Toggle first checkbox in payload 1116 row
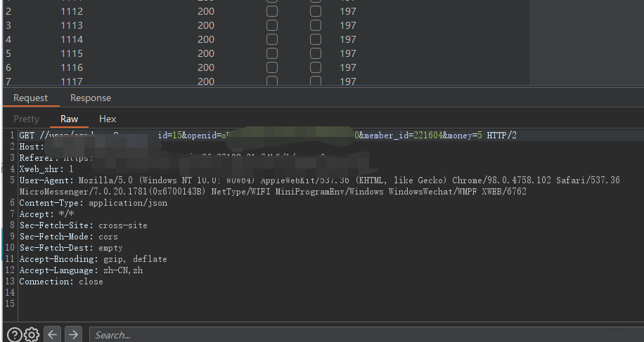 pyautogui.click(x=272, y=67)
